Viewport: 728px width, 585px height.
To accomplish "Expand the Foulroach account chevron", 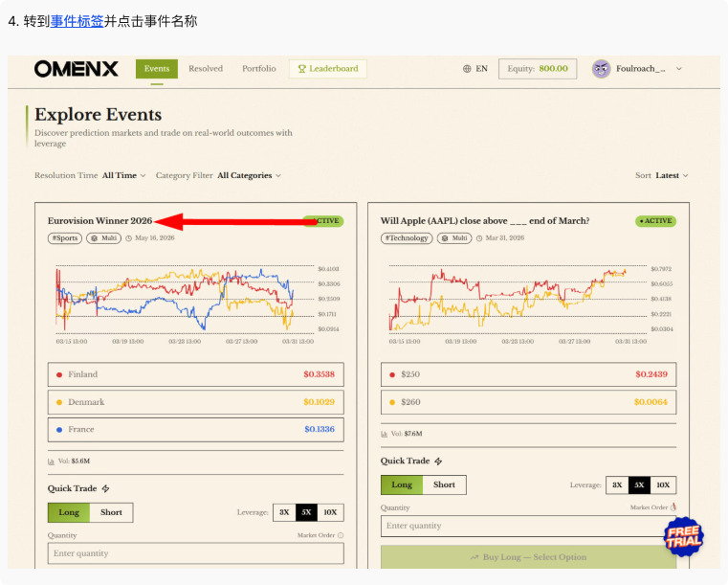I will pos(679,69).
